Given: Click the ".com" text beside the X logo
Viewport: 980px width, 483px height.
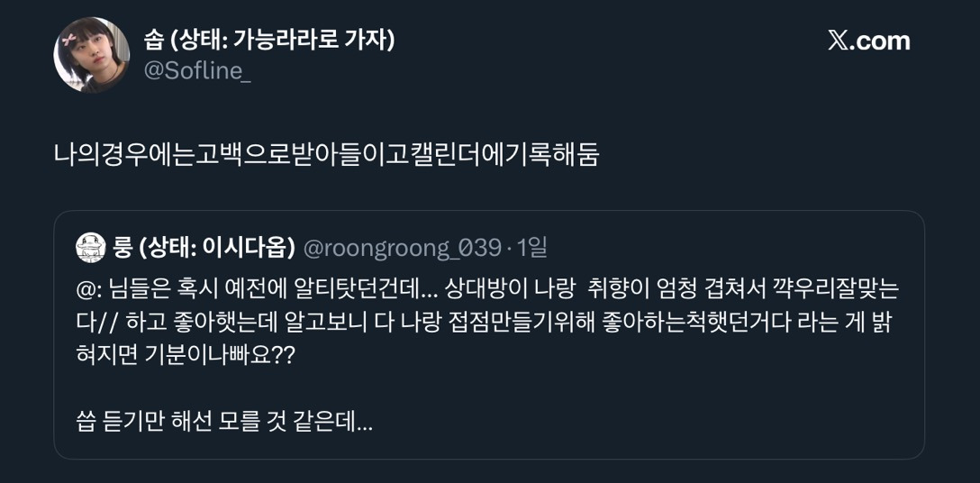Looking at the screenshot, I should [x=881, y=41].
